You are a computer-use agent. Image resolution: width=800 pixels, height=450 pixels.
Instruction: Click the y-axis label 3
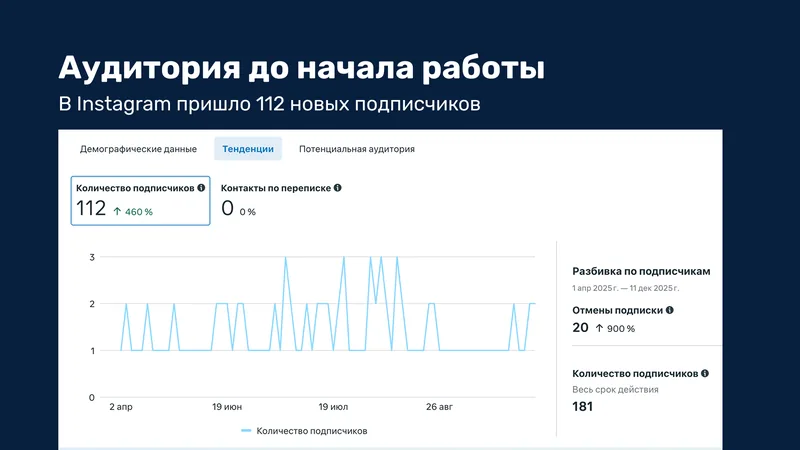click(x=92, y=257)
